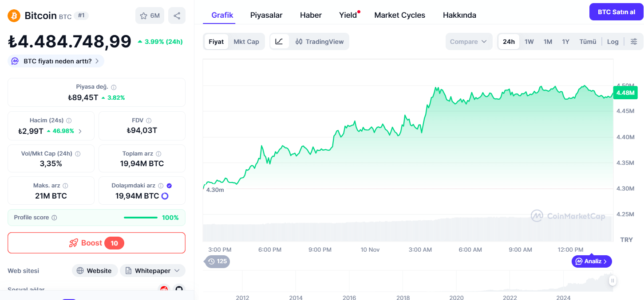644x300 pixels.
Task: Click the 2018 point on timeline navigator
Action: pos(403,298)
